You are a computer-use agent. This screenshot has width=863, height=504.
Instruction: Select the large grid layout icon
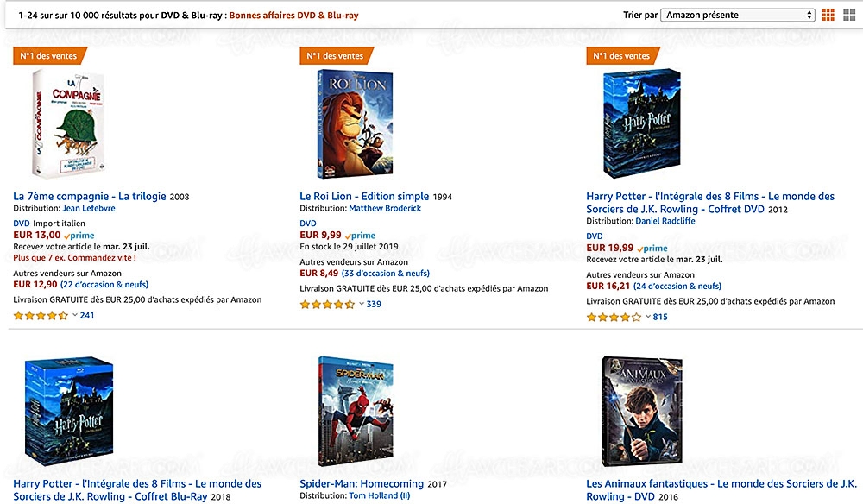849,14
